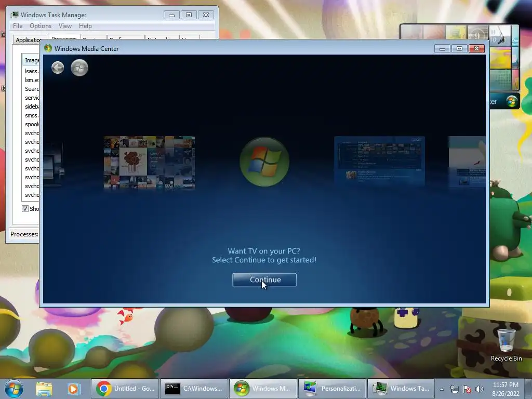Open View menu in Task Manager
The image size is (532, 399).
(65, 26)
